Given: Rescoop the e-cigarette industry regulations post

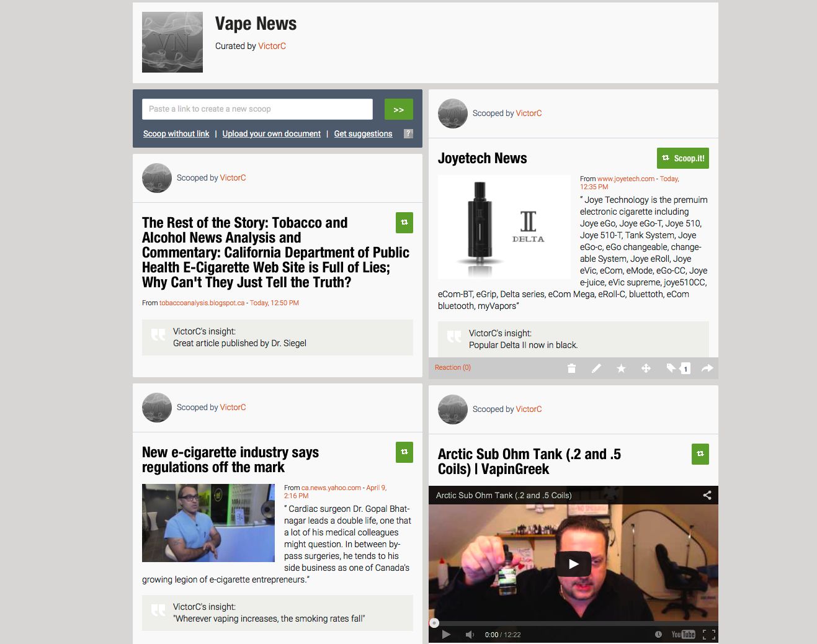Looking at the screenshot, I should pyautogui.click(x=404, y=452).
